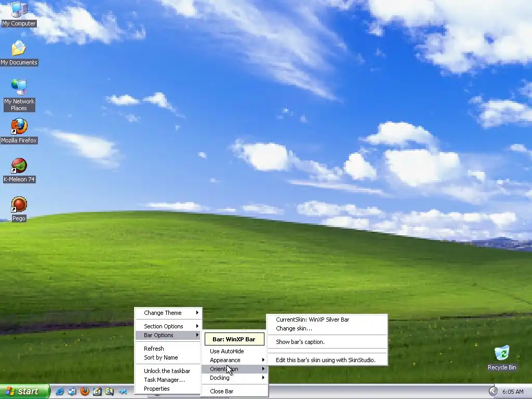Choose Edit this bar's skin using SkinStudio
532x399 pixels.
pos(327,360)
